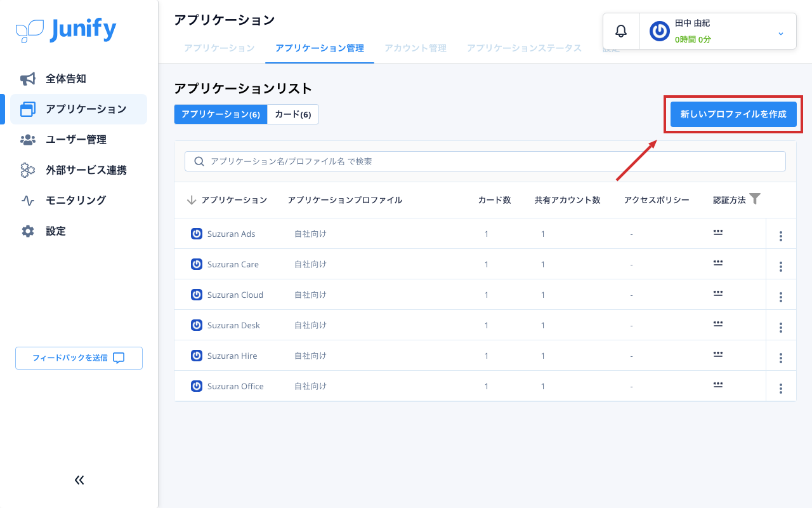
Task: Open more options for Suzuran Ads
Action: click(781, 236)
